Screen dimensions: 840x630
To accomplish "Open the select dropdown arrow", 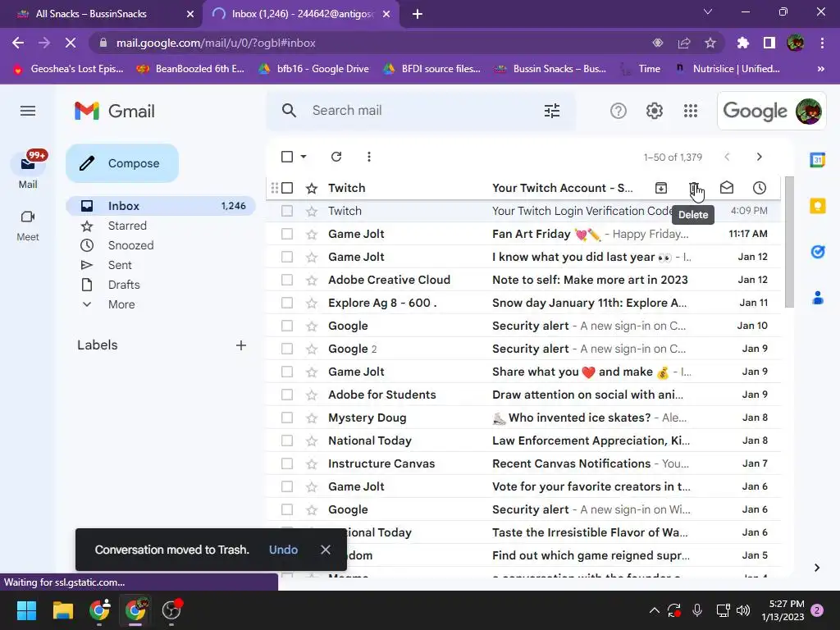I will [x=304, y=157].
